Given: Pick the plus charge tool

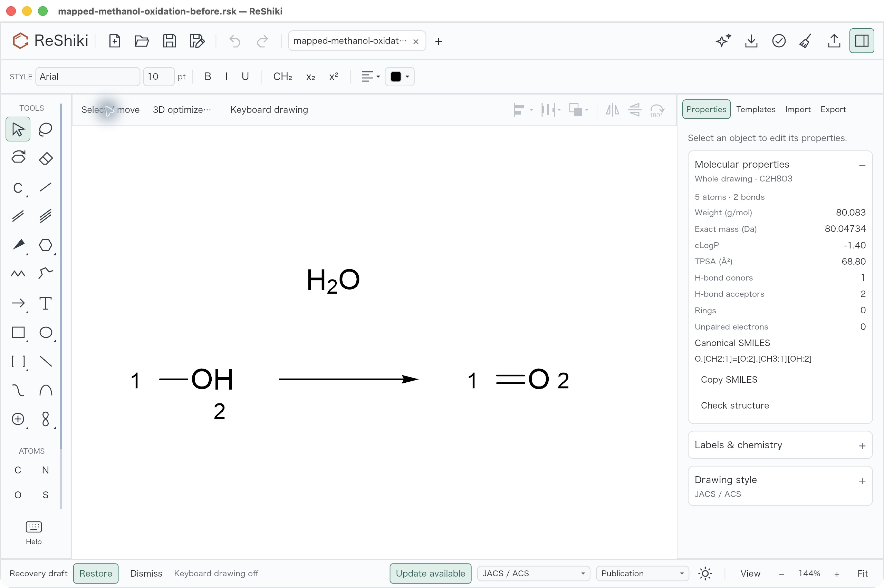Looking at the screenshot, I should [18, 419].
